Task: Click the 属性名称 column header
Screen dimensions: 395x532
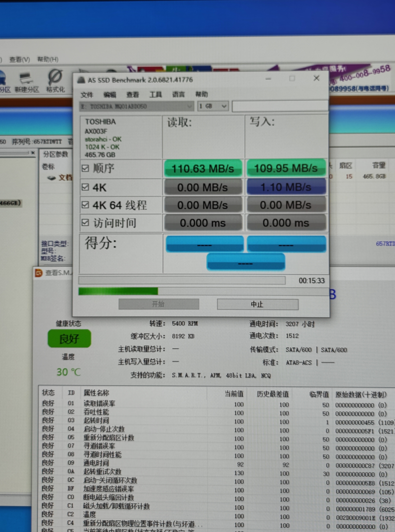Action: click(x=96, y=393)
